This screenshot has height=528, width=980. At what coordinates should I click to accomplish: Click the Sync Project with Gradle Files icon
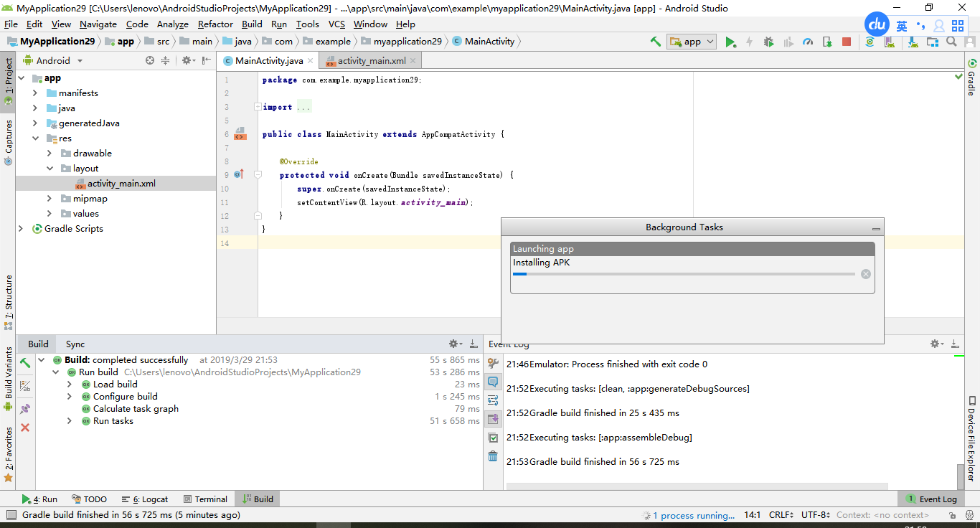click(870, 42)
